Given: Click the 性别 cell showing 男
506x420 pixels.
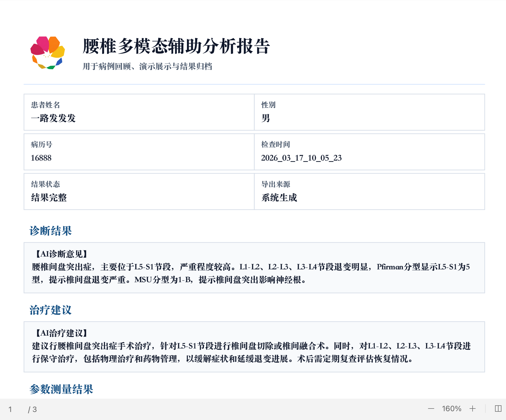Looking at the screenshot, I should tap(265, 118).
